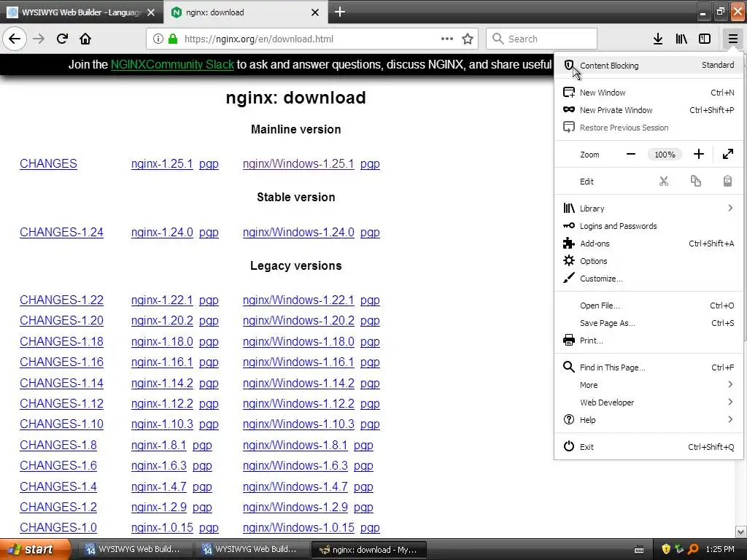747x560 pixels.
Task: Close the hamburger application menu button
Action: [x=732, y=39]
